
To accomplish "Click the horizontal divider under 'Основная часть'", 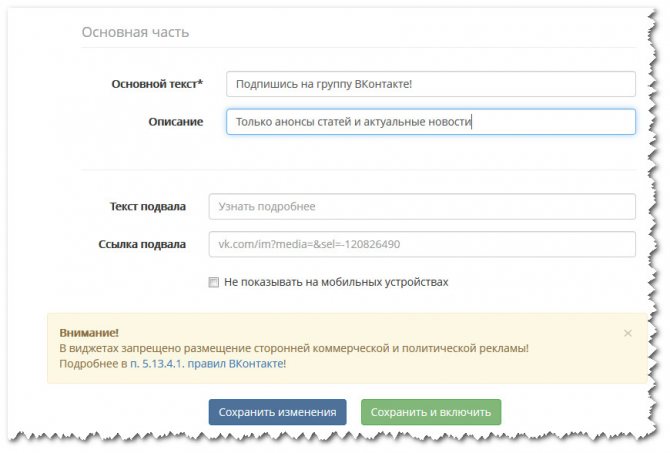I will (358, 47).
